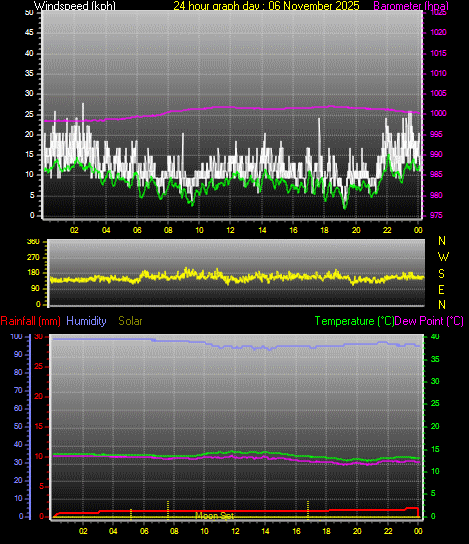Click the 100 value on humidity axis
The image size is (469, 544).
pos(17,337)
